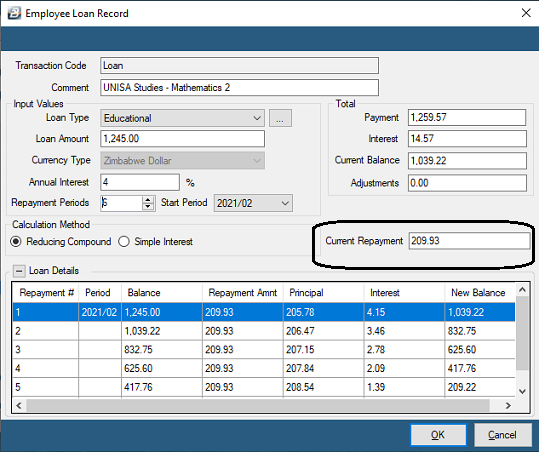539x452 pixels.
Task: Close the Employee Loan Record dialog
Action: 526,13
